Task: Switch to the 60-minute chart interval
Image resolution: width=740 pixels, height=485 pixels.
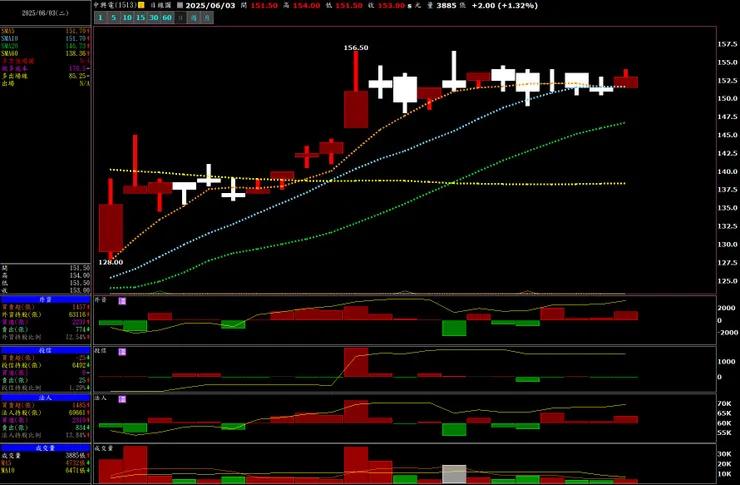Action: pyautogui.click(x=167, y=18)
